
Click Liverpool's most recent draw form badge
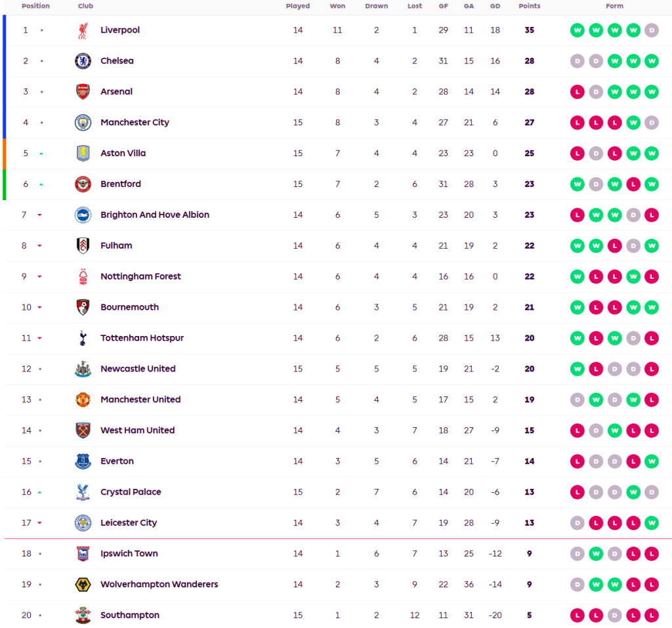[x=652, y=30]
